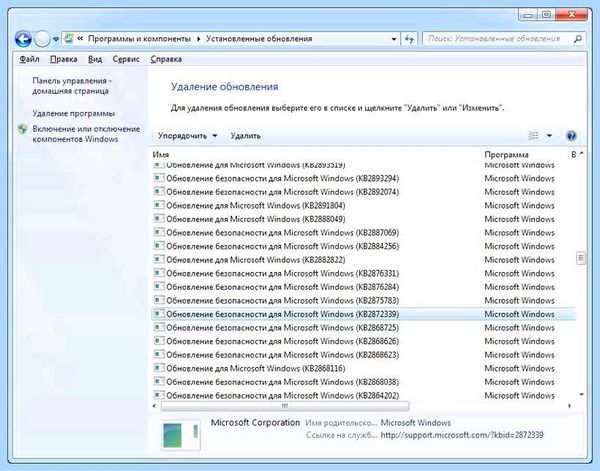Open recent pages dropdown next to Forward
Screen dimensions: 600x471
[56, 39]
